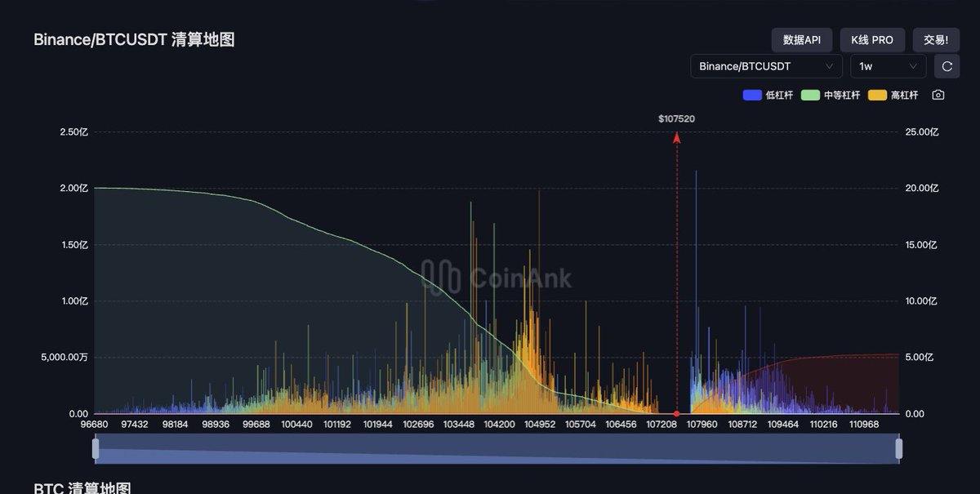Click left axis value 1.50亿
Viewport: 980px width, 494px height.
click(x=73, y=245)
